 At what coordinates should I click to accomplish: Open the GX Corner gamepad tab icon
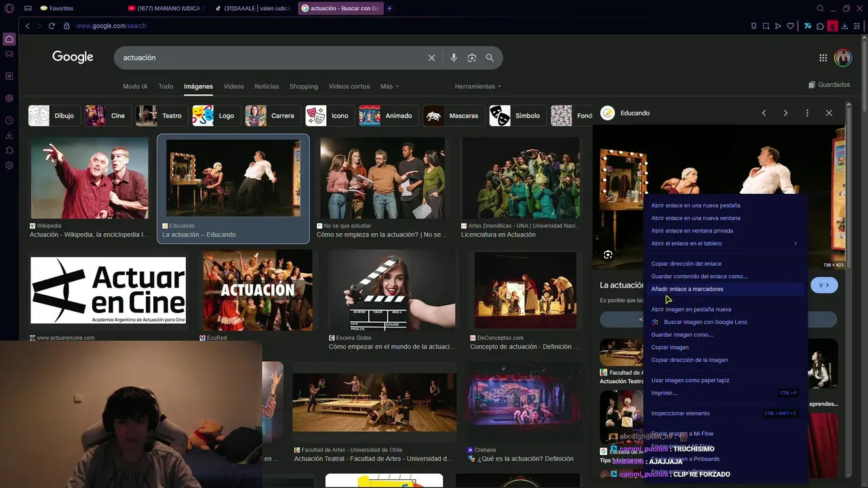click(28, 8)
